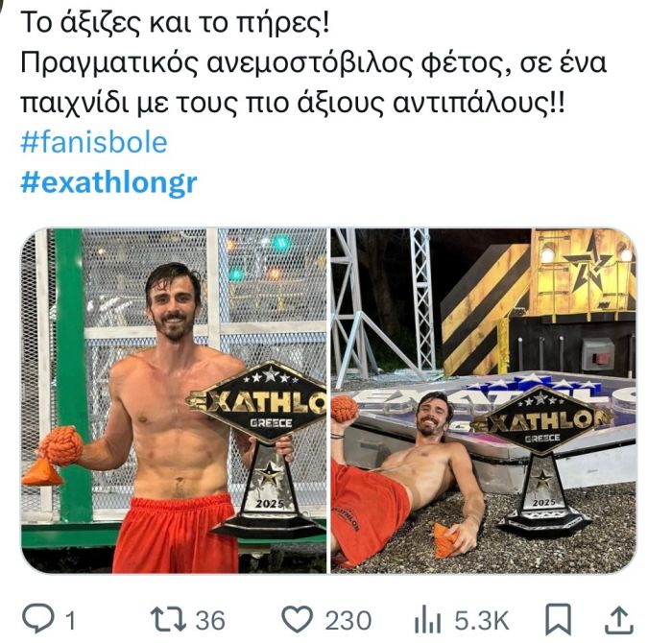Share the tweet using the upload arrow icon
This screenshot has width=672, height=643.
coord(619,619)
